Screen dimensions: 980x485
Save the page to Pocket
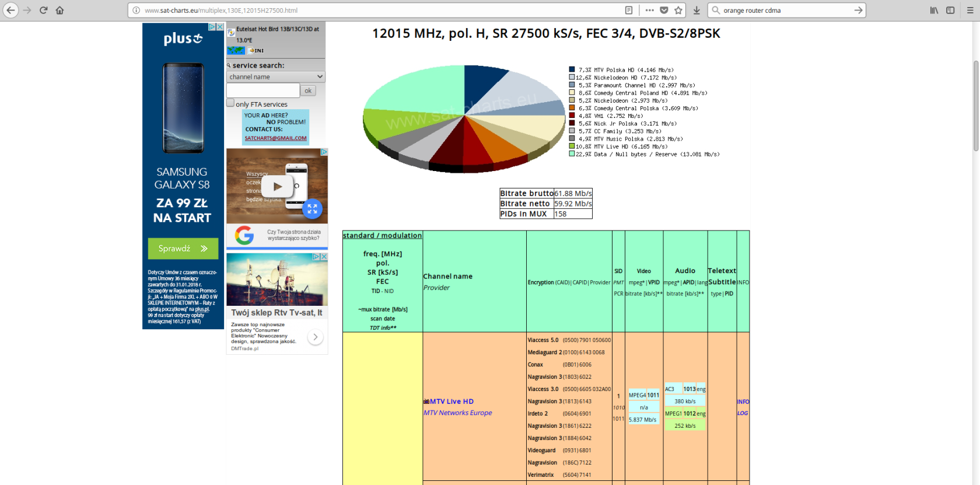click(664, 10)
